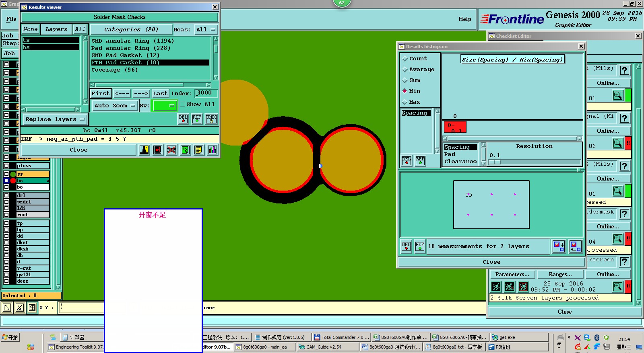
Task: Click right arrow of histogram horizontal scrollbar
Action: (579, 139)
